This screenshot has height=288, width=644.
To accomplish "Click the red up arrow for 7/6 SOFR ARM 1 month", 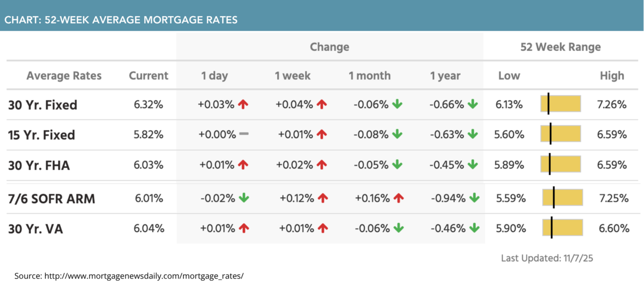I will 398,198.
